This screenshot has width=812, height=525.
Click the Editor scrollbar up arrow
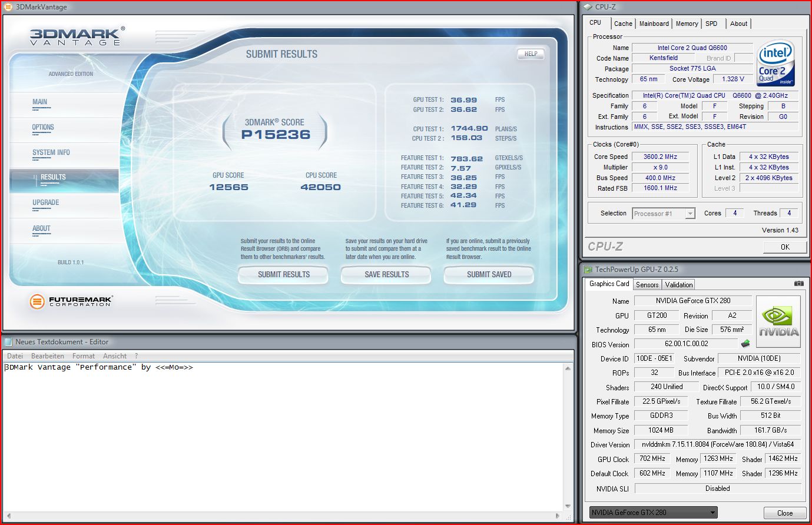pyautogui.click(x=568, y=368)
